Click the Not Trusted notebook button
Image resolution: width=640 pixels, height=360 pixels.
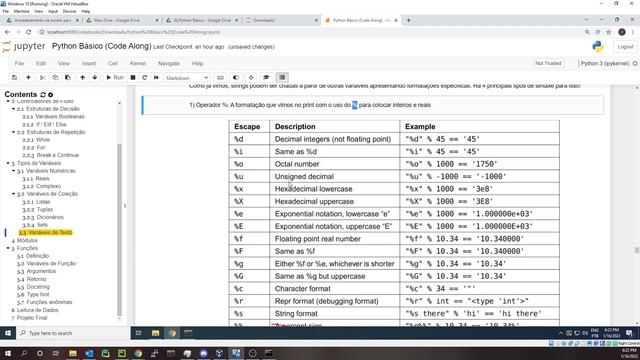548,63
